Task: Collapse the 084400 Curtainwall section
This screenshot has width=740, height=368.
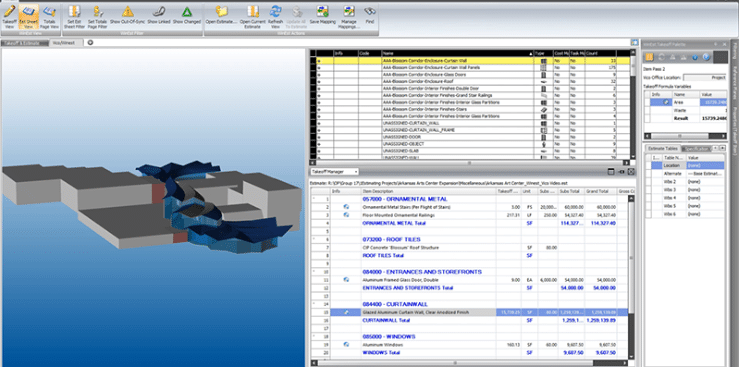Action: [314, 304]
